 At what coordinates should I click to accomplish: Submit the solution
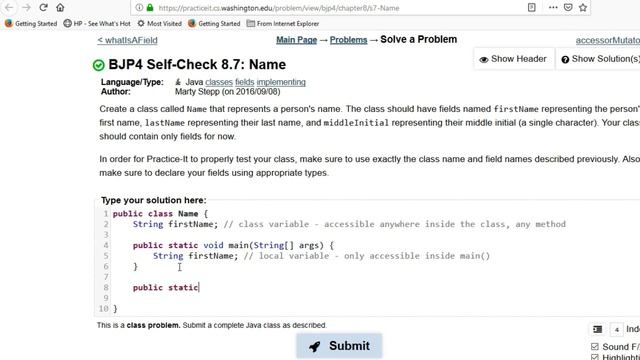pyautogui.click(x=339, y=346)
